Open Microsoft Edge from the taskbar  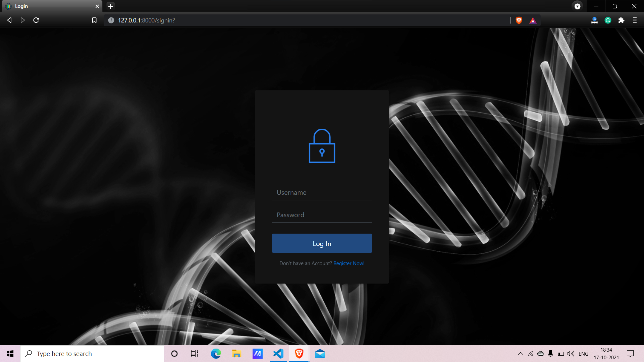216,354
